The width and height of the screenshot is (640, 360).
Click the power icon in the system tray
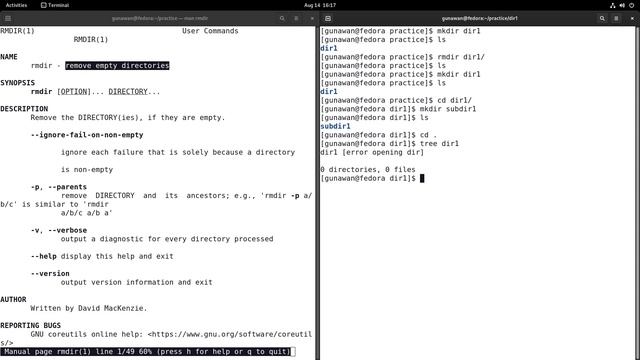[x=631, y=5]
